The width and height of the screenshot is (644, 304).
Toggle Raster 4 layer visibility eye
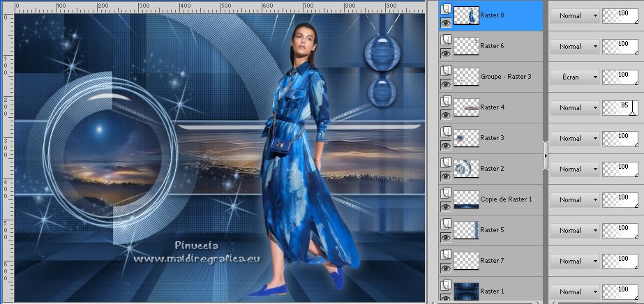coord(446,114)
